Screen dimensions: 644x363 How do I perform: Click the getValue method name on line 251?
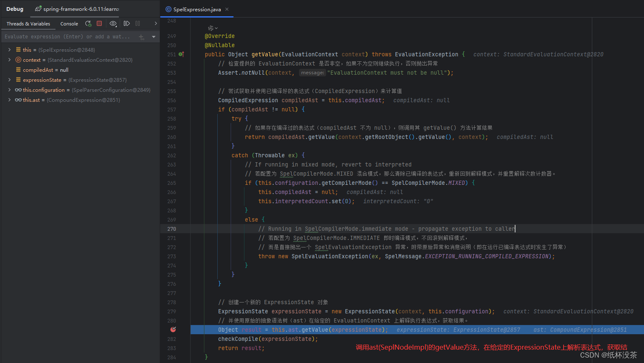coord(265,54)
